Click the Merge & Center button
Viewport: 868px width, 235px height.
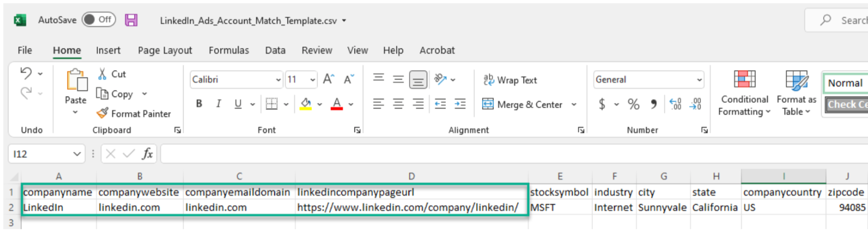pyautogui.click(x=522, y=104)
